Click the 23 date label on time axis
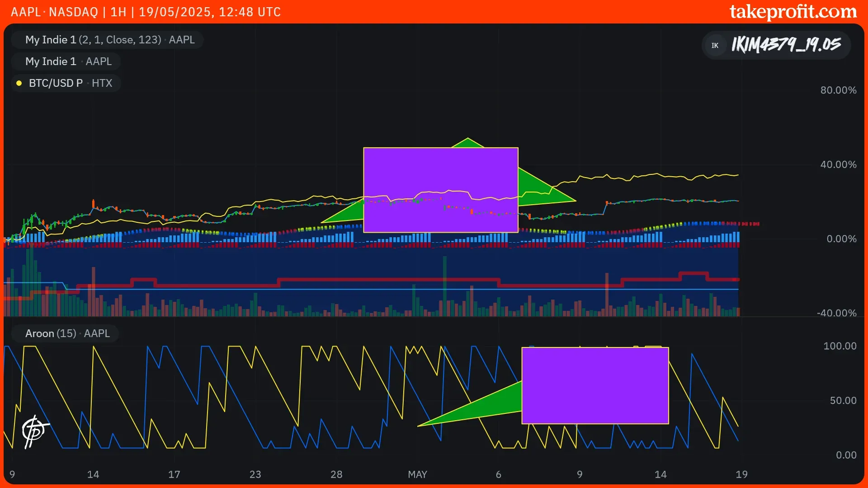This screenshot has height=488, width=868. 255,474
